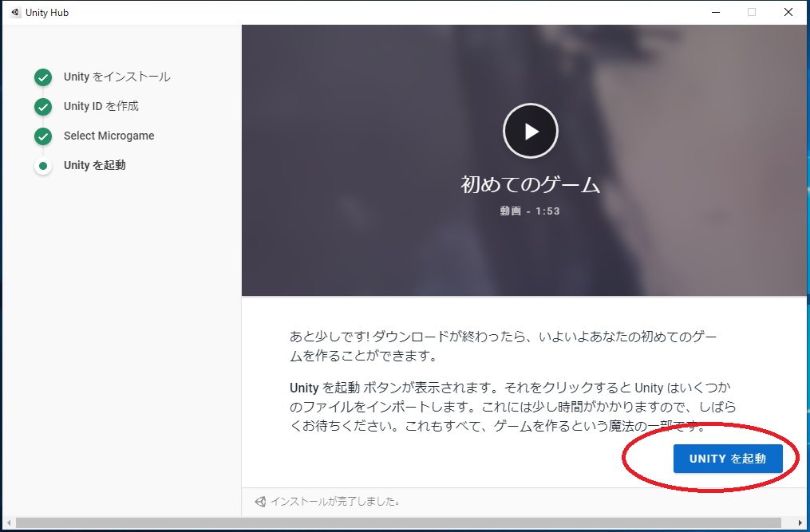
Task: Click the horizontal scrollbar's right arrow
Action: [x=801, y=522]
